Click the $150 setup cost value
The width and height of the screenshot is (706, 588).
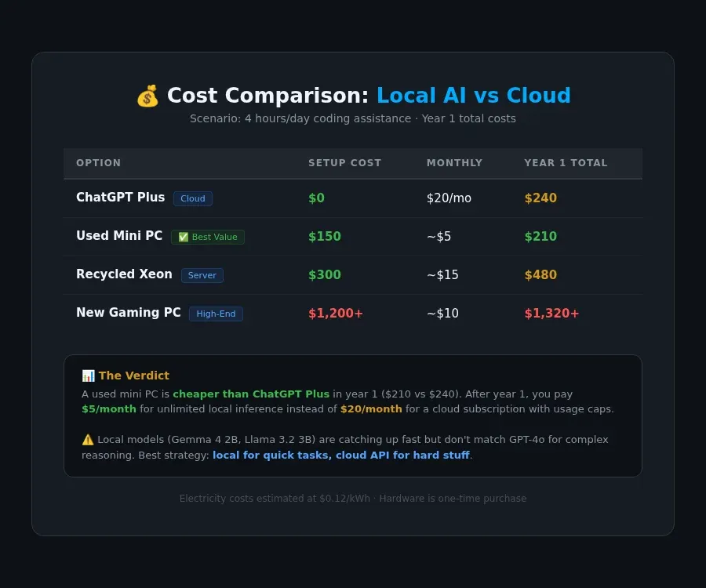pyautogui.click(x=325, y=236)
